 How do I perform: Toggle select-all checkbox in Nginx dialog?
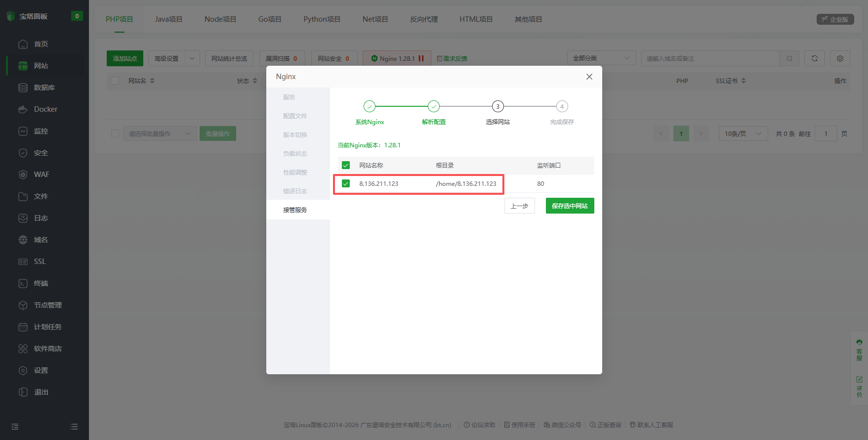pyautogui.click(x=346, y=165)
